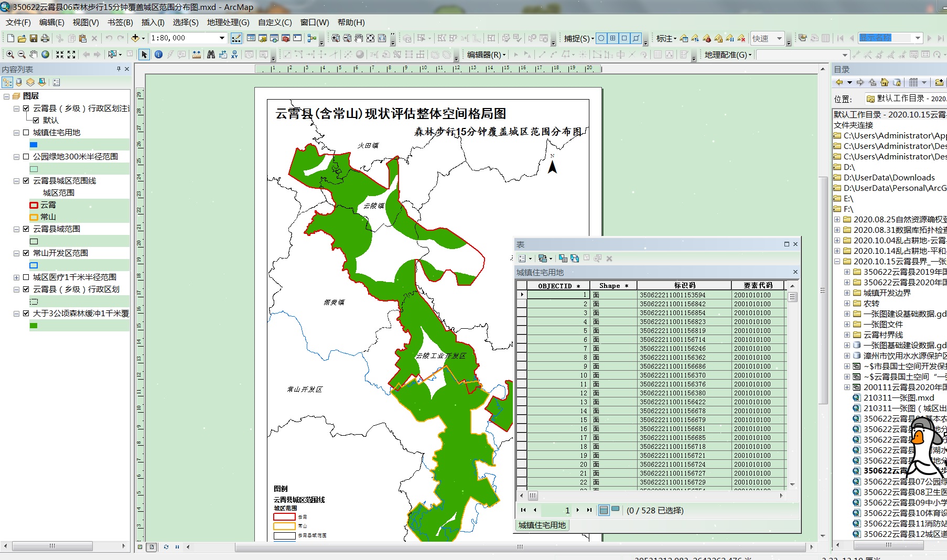The height and width of the screenshot is (560, 947).
Task: Open the 视图(V) menu
Action: point(85,23)
